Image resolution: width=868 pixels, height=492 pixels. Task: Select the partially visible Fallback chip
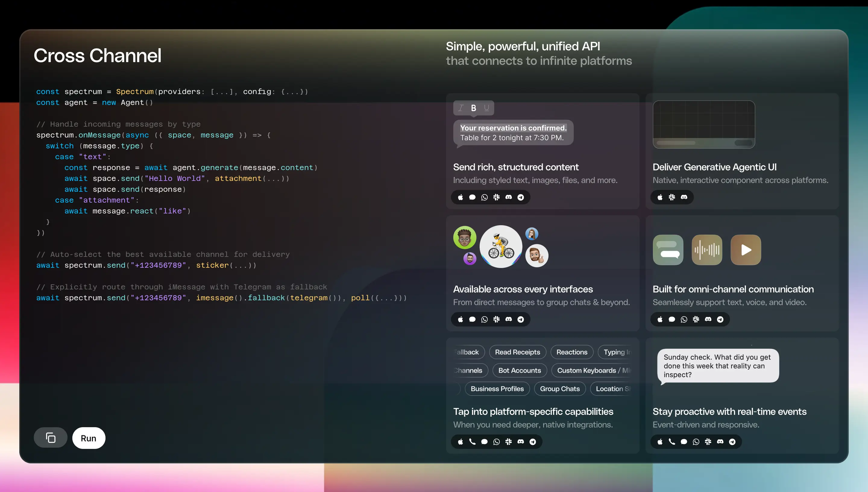469,352
